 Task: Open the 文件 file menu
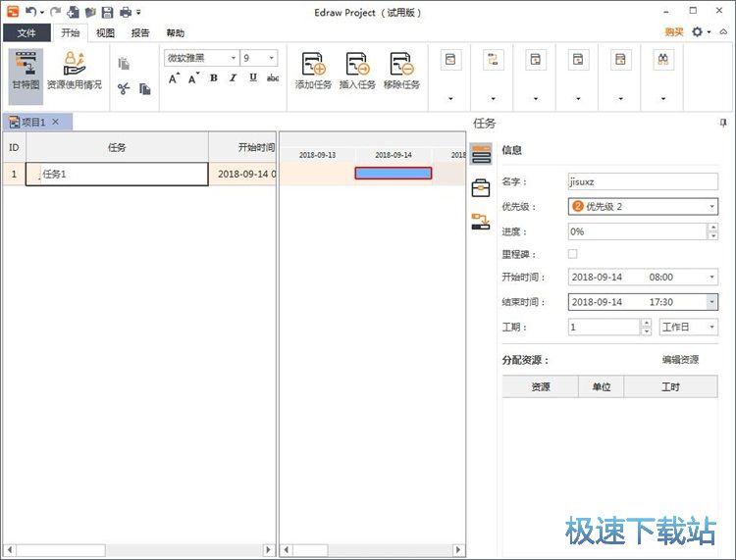click(x=26, y=32)
